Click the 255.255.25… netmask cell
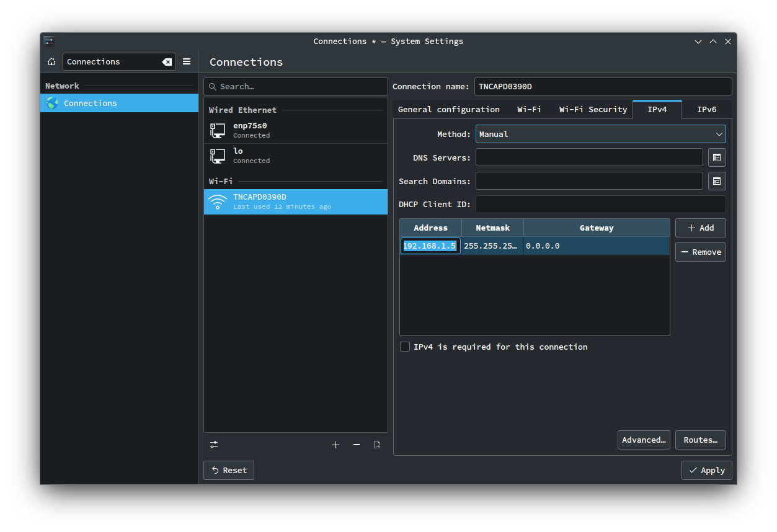777x532 pixels. pos(492,246)
